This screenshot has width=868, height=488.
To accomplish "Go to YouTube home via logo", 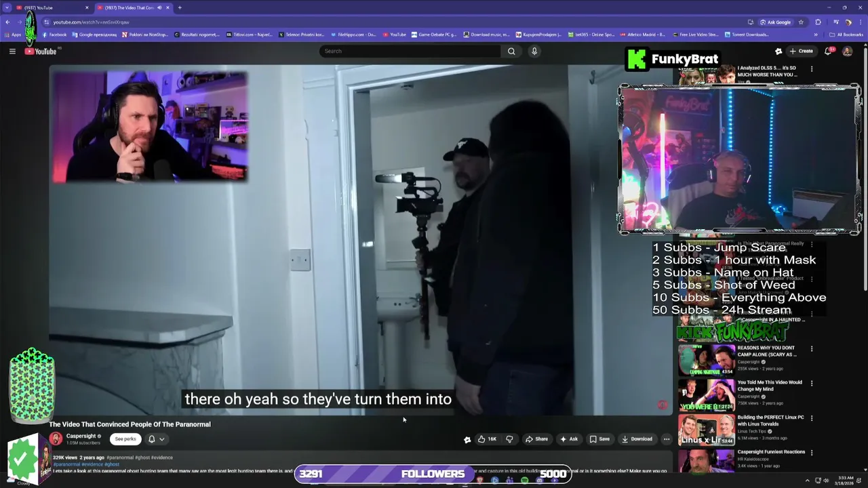I will coord(41,52).
